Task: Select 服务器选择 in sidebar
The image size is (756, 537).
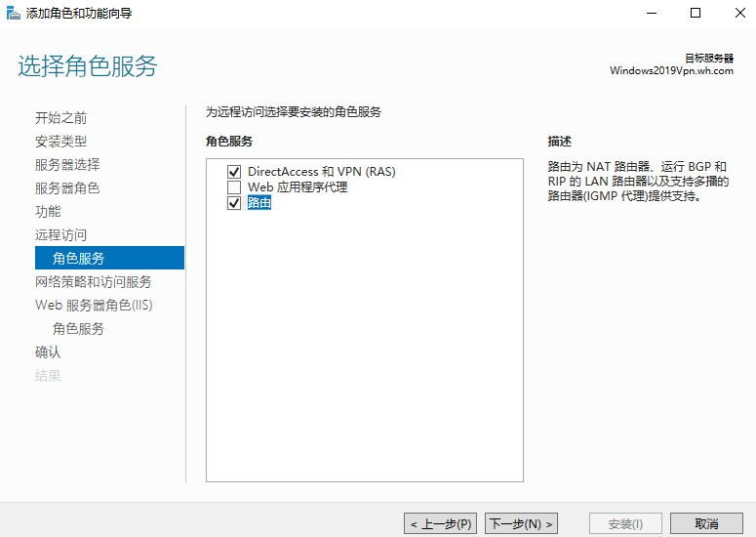Action: tap(67, 165)
